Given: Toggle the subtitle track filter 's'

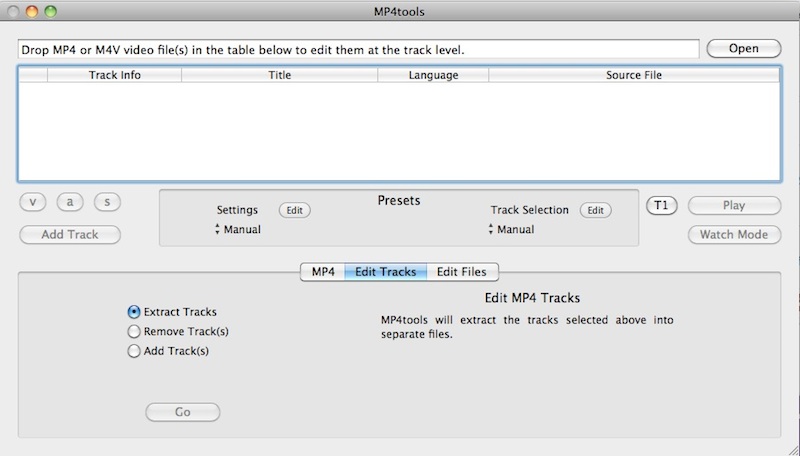Looking at the screenshot, I should [x=107, y=202].
